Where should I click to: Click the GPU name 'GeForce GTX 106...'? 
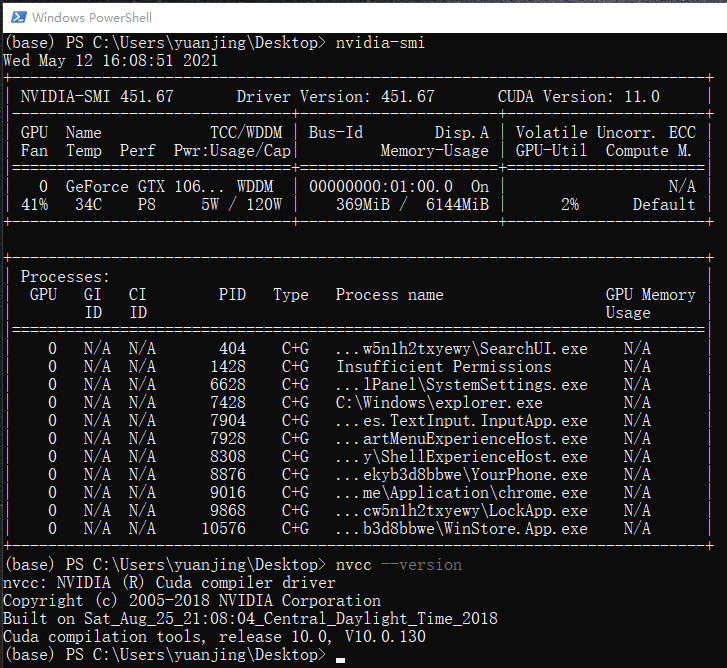tap(144, 186)
